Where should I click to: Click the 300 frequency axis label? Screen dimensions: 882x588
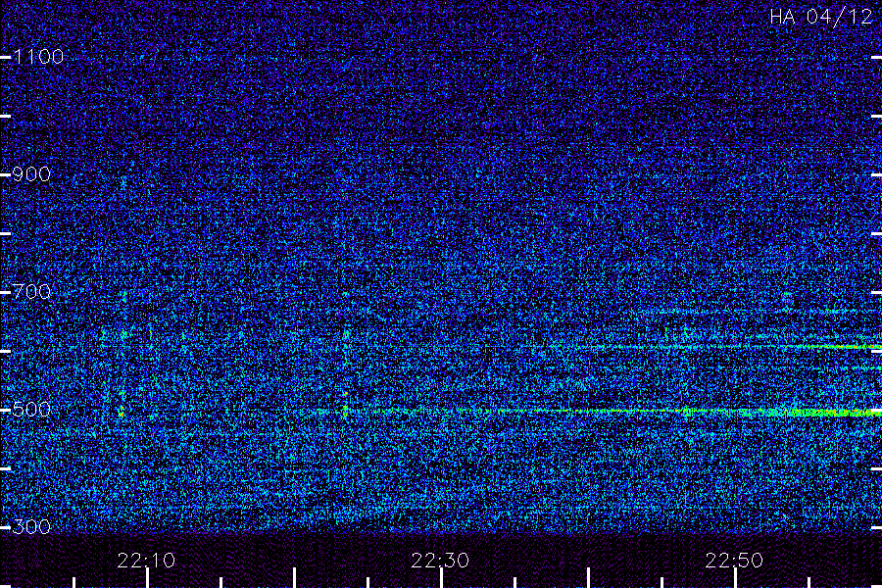(32, 527)
